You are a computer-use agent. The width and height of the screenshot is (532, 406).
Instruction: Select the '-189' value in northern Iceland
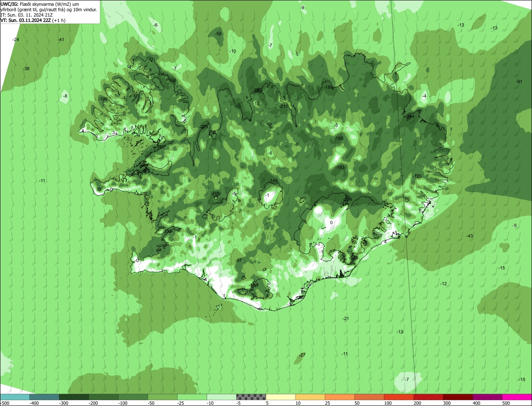[x=328, y=87]
